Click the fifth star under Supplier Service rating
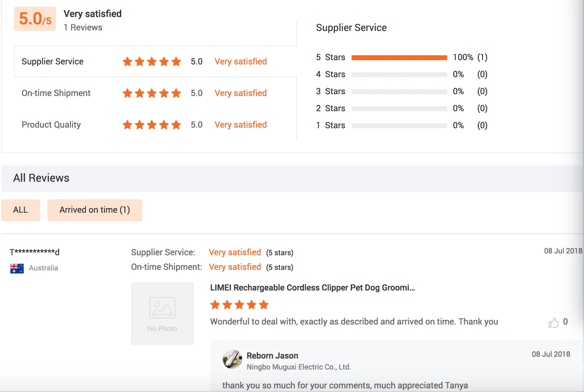 point(176,61)
